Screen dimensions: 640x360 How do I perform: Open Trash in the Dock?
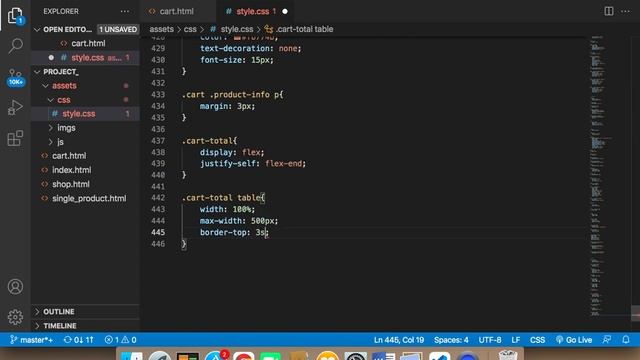[508, 355]
